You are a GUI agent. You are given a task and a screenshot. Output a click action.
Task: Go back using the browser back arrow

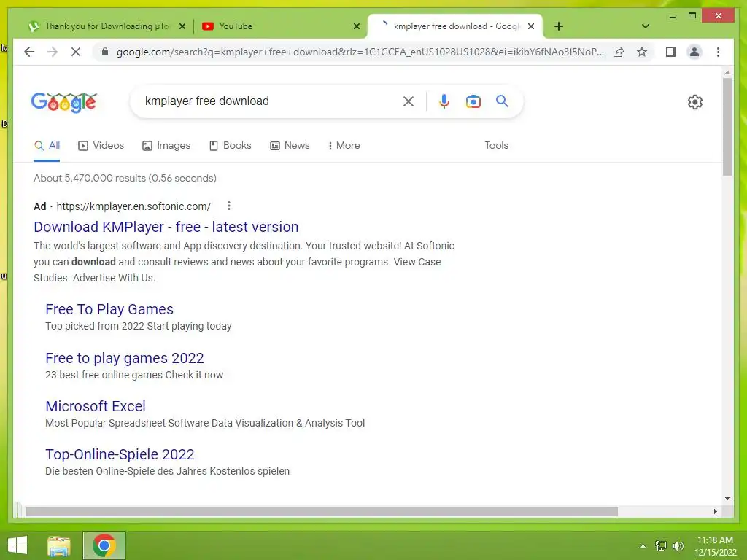[29, 52]
